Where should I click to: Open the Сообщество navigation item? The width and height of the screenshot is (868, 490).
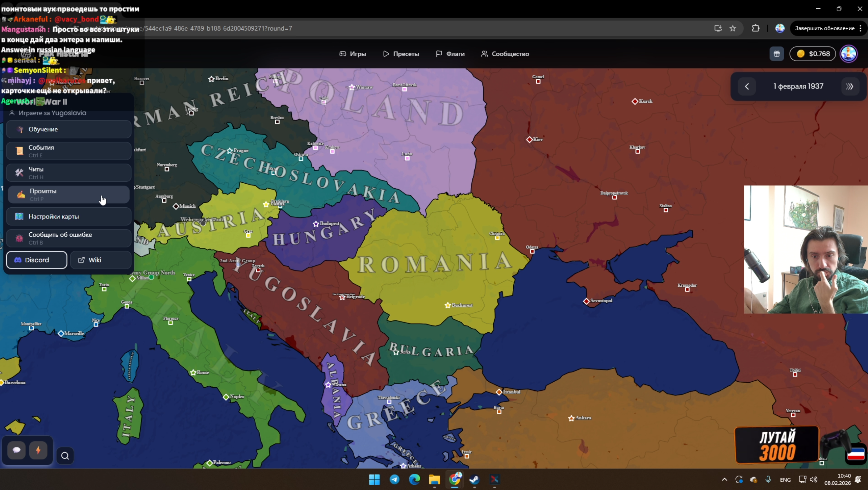tap(505, 54)
